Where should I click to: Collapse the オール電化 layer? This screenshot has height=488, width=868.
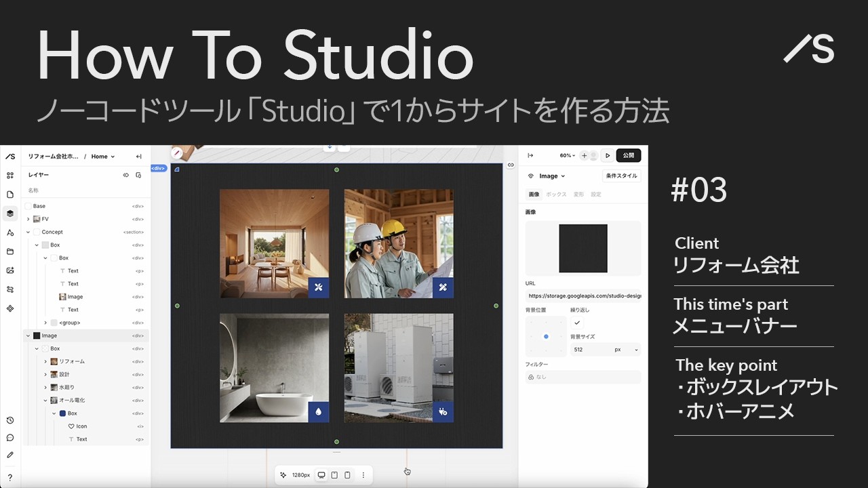(x=45, y=400)
